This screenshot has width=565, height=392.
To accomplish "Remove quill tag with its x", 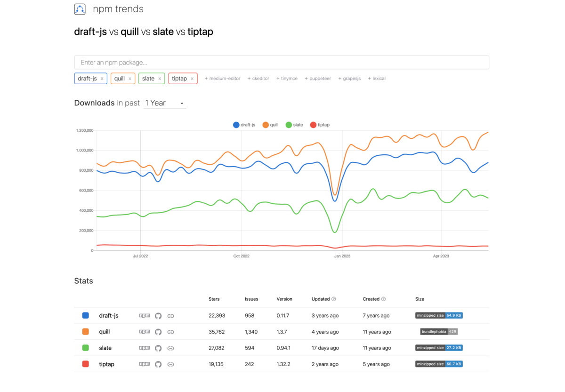I will [x=130, y=79].
